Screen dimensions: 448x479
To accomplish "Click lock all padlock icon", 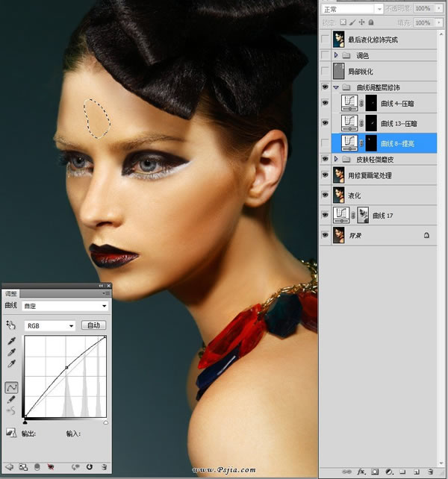I will (371, 22).
